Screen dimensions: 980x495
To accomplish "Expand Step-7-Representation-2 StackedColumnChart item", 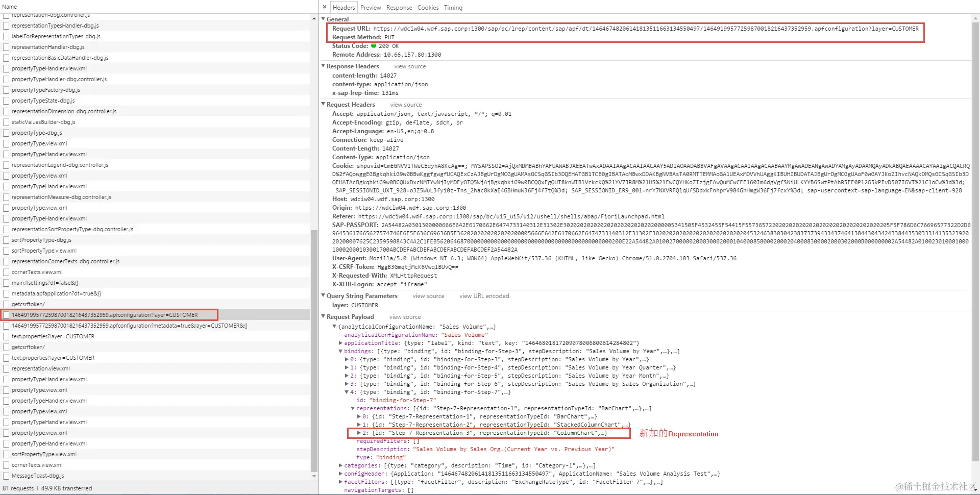I will [x=359, y=425].
